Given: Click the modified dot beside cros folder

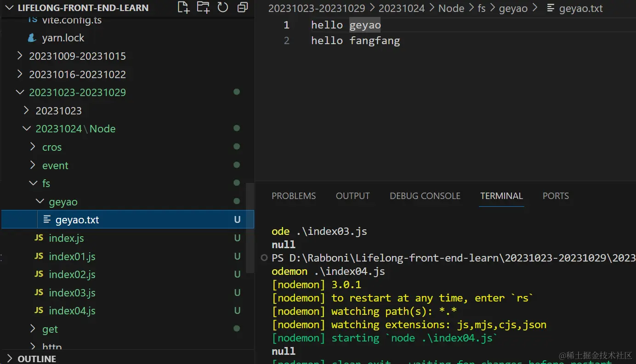Looking at the screenshot, I should (x=237, y=147).
